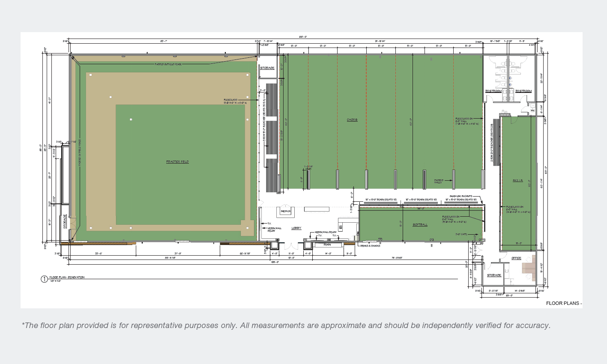Select the Chain Link Dugouts callout

(460, 196)
